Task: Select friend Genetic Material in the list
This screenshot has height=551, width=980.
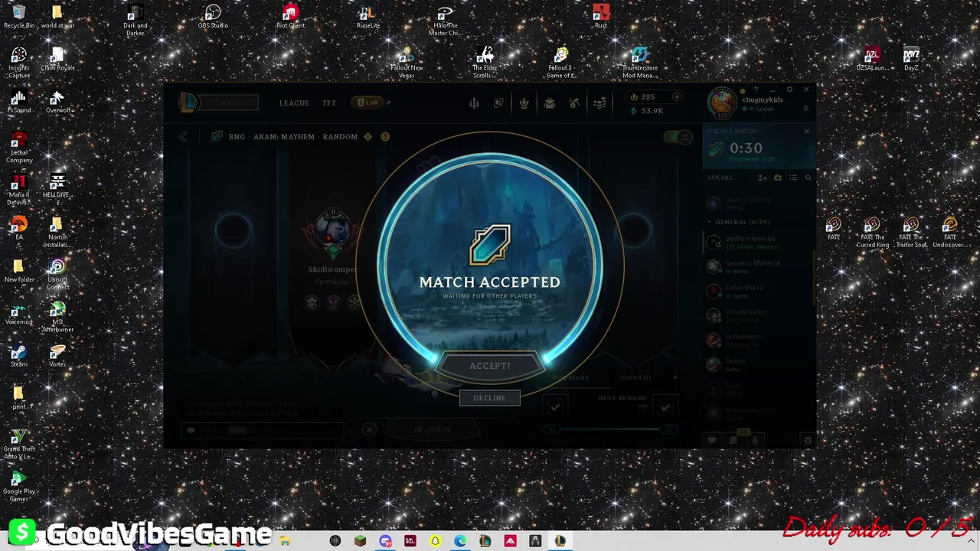Action: [756, 266]
